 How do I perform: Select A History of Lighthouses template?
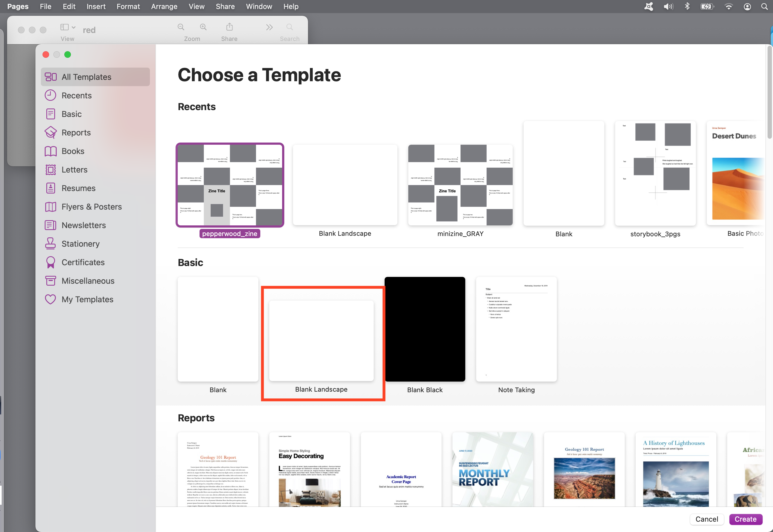[x=676, y=469]
